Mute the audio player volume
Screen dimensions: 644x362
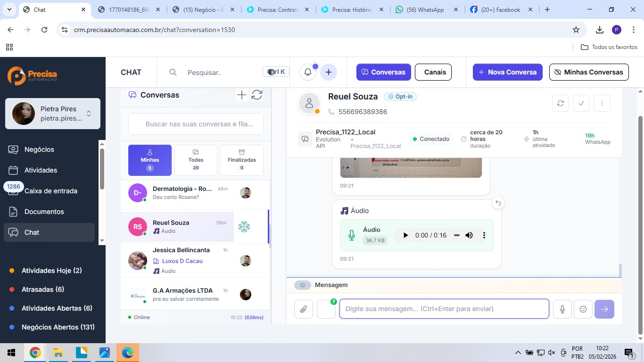pos(469,235)
